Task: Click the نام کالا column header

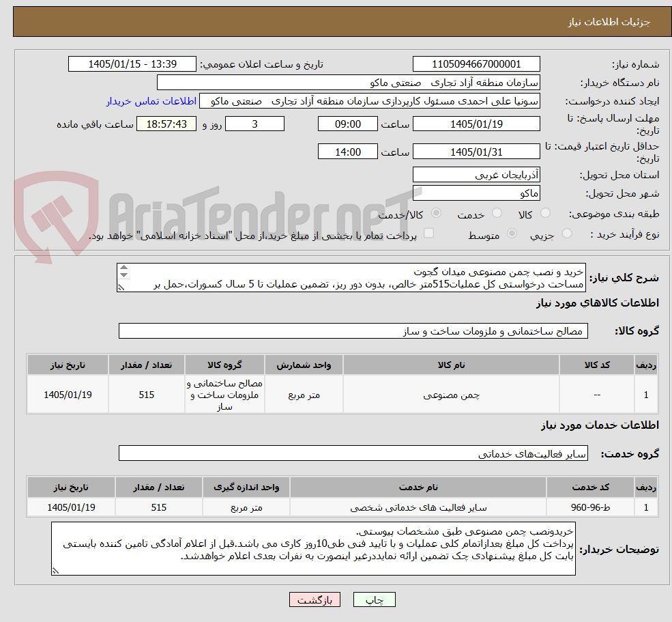Action: 451,365
